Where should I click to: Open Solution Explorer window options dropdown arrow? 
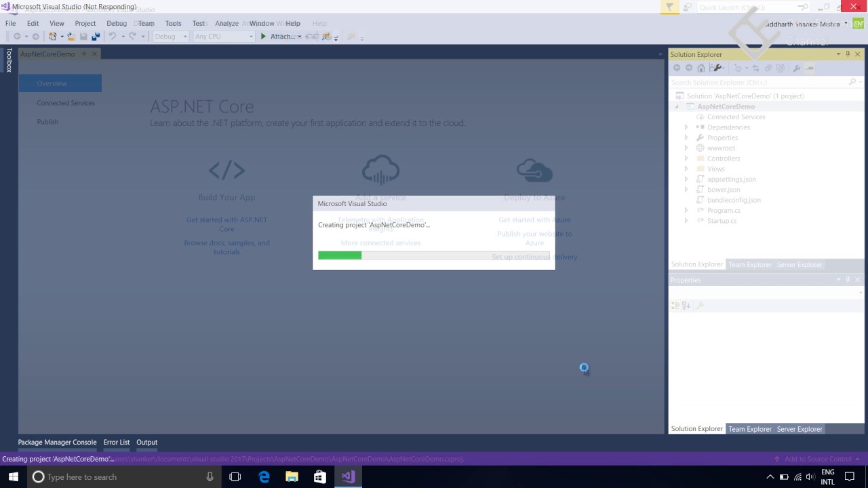pyautogui.click(x=838, y=54)
